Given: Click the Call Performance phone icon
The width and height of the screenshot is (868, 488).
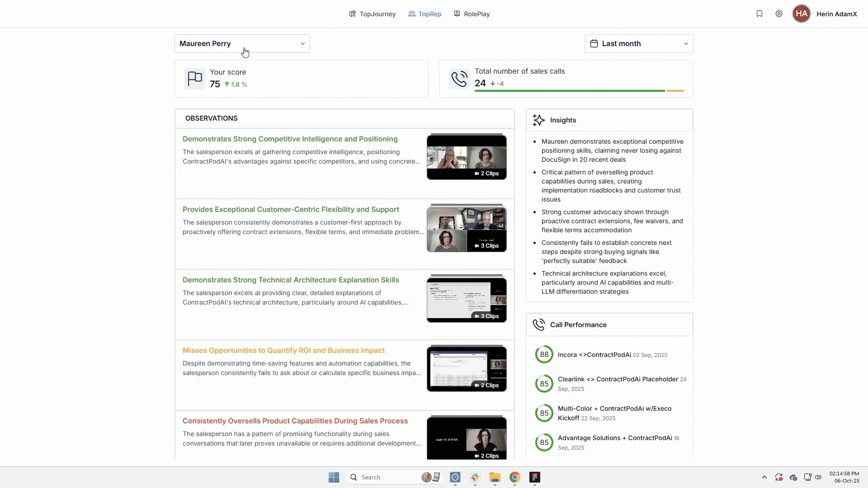Looking at the screenshot, I should click(538, 325).
